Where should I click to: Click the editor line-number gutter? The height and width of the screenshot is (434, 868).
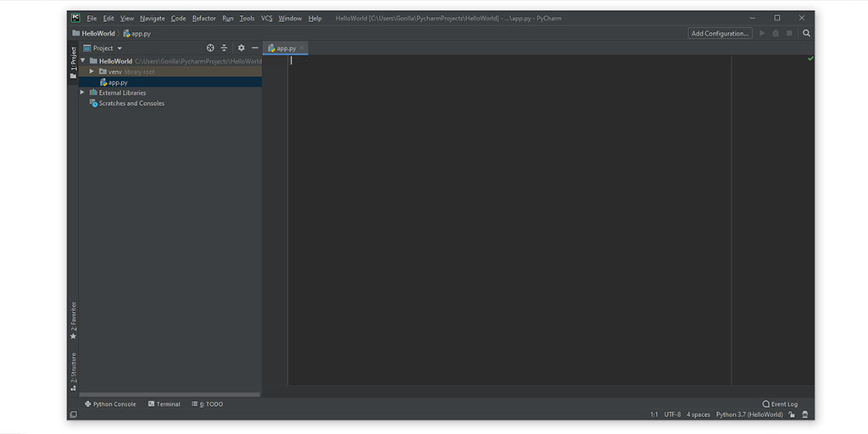275,221
